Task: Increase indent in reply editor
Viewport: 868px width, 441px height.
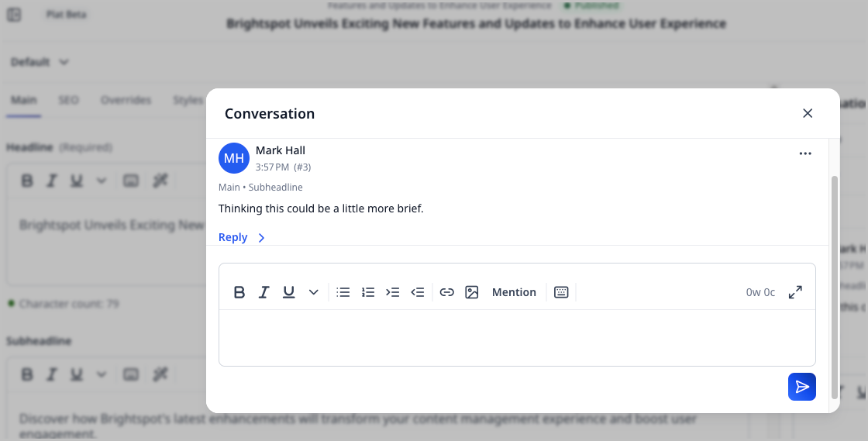Action: point(392,292)
